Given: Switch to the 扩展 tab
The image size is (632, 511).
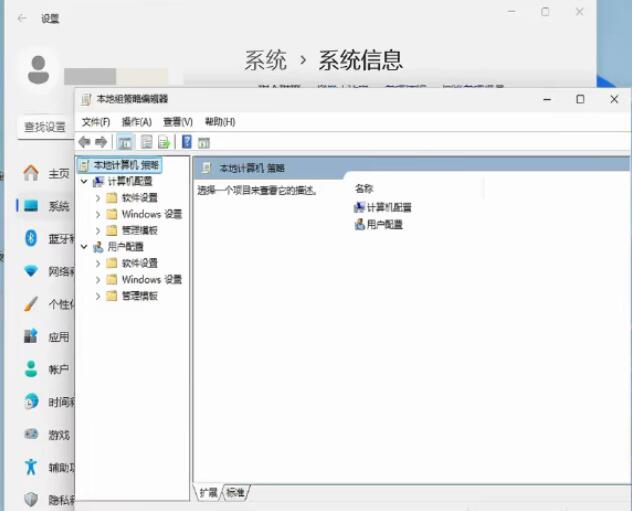Looking at the screenshot, I should click(x=208, y=492).
